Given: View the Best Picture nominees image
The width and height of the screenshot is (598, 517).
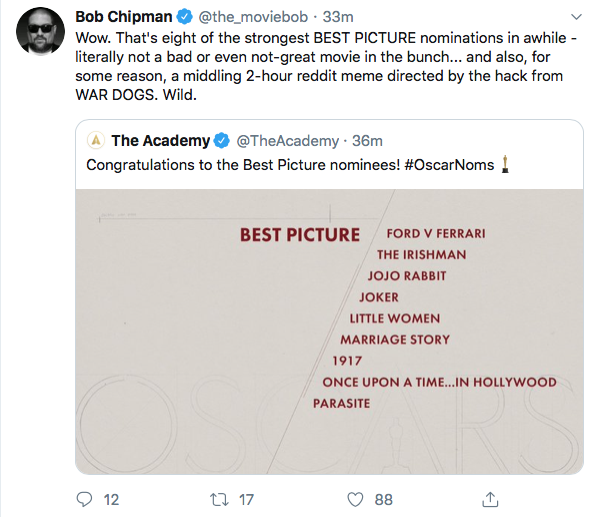Looking at the screenshot, I should pyautogui.click(x=330, y=332).
